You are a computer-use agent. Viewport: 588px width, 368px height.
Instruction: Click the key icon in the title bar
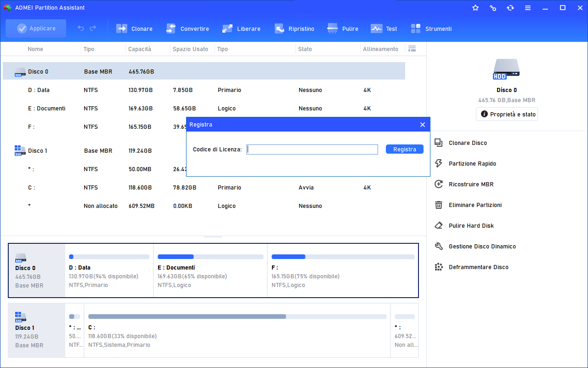coord(493,8)
